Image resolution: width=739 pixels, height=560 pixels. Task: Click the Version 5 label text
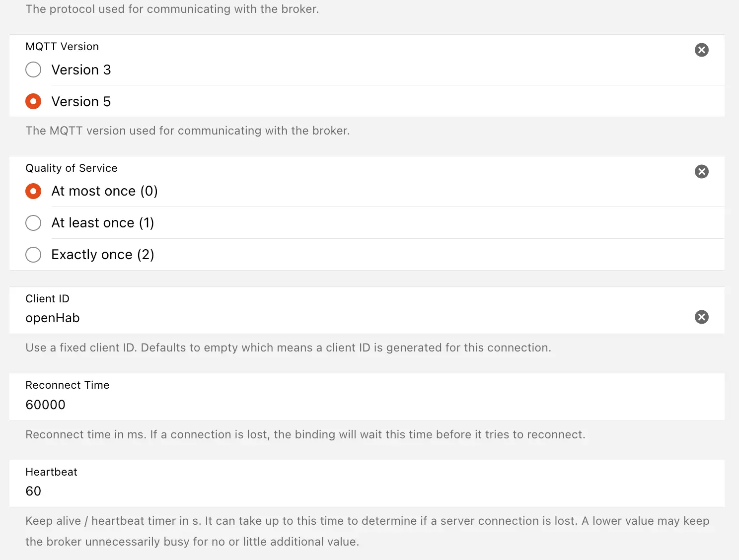click(x=81, y=102)
